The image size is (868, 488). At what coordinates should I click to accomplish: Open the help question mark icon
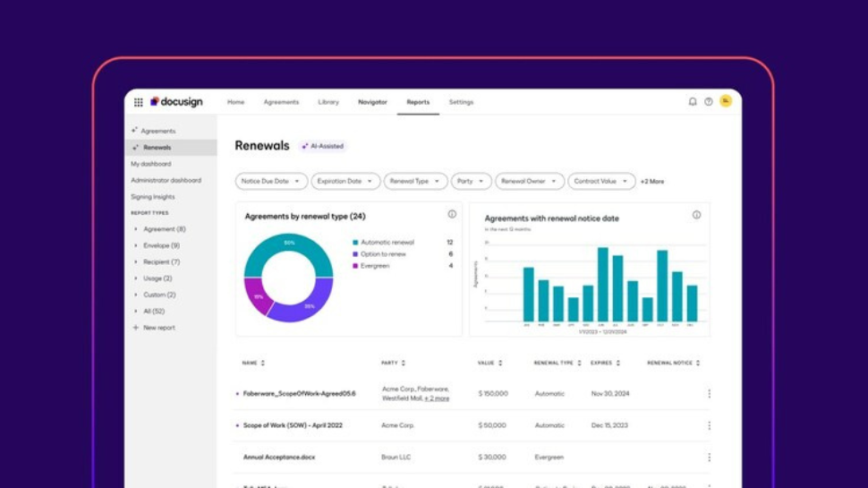pyautogui.click(x=709, y=102)
